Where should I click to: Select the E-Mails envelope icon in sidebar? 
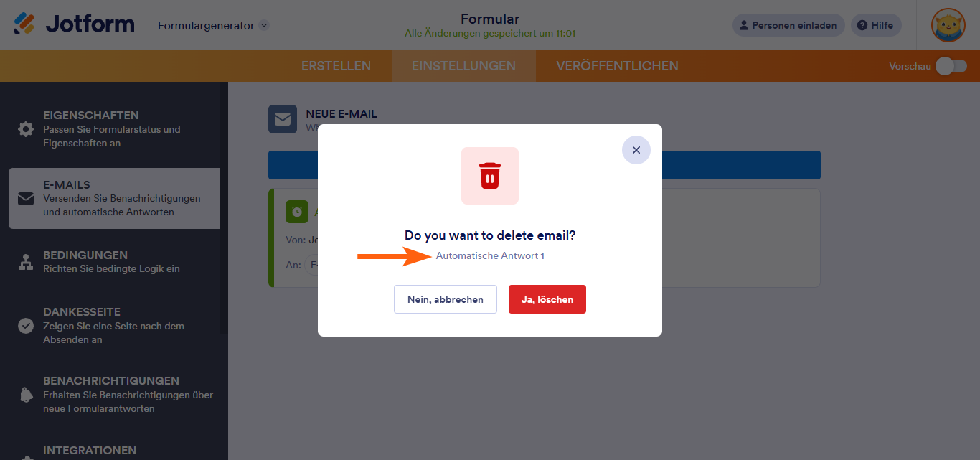coord(26,199)
